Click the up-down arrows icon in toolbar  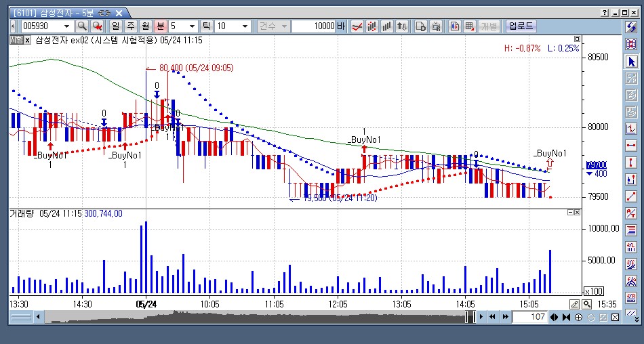pos(402,26)
